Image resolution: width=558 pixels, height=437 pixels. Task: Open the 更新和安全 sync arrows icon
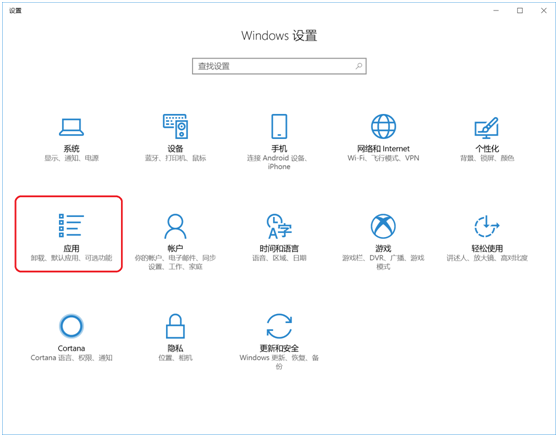tap(279, 326)
